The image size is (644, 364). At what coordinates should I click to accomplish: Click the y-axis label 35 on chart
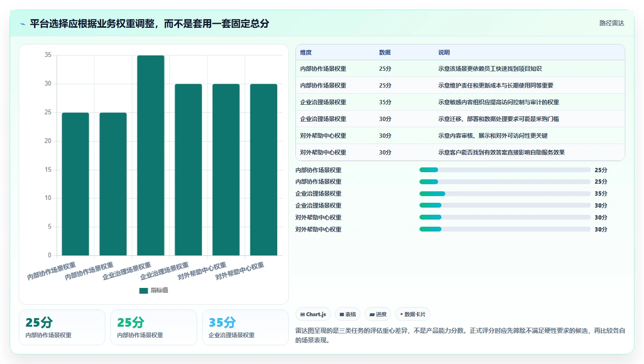(x=48, y=55)
